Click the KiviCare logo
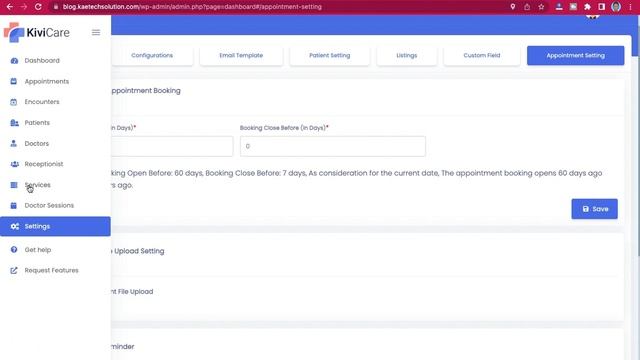The width and height of the screenshot is (640, 360). tap(37, 32)
